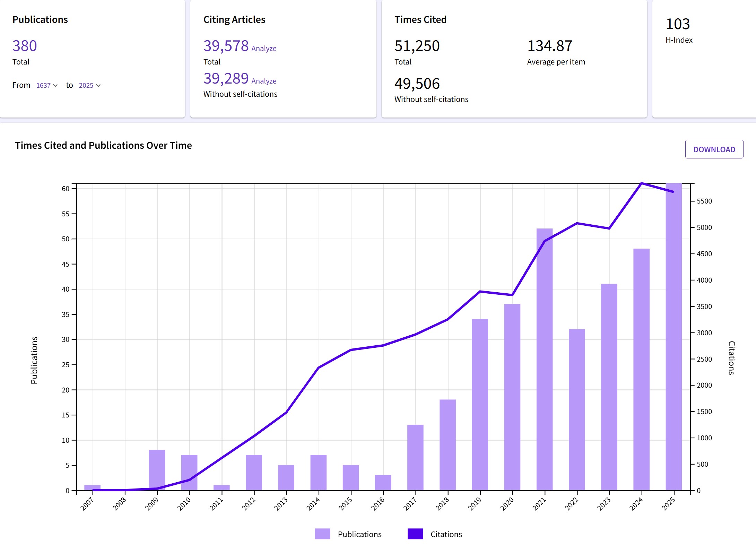Click the 2019 publications bar
Image resolution: width=756 pixels, height=544 pixels.
click(x=480, y=404)
